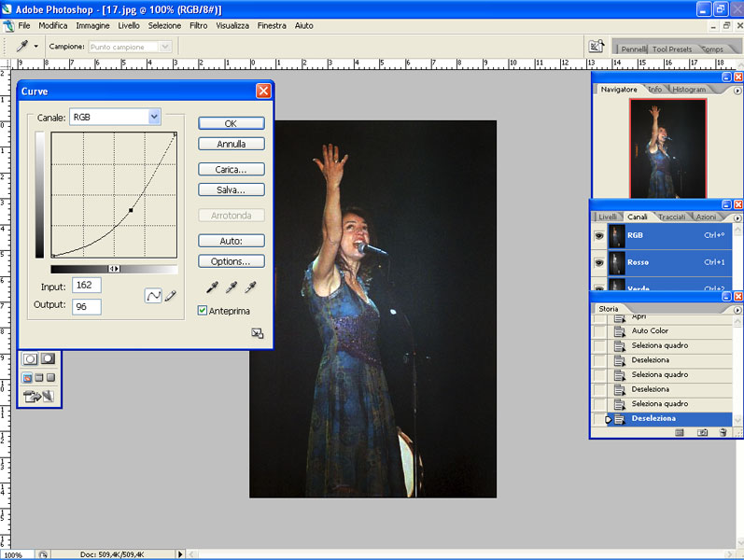Open the Filtro menu
744x560 pixels.
(198, 25)
